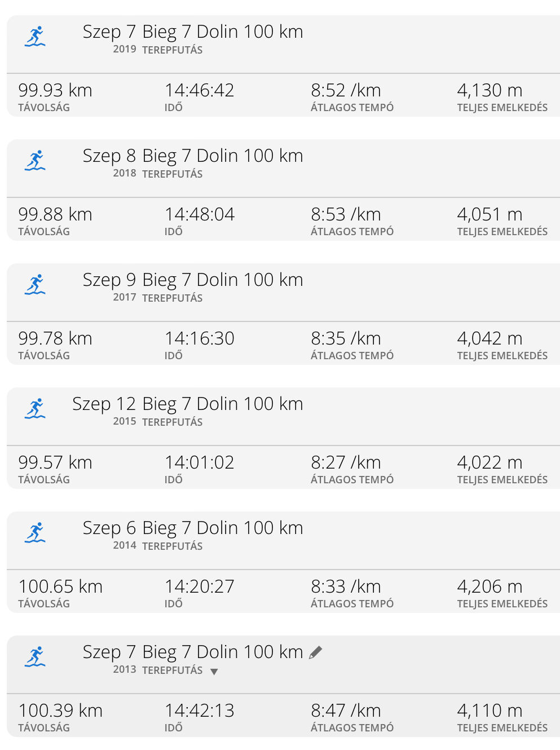Click trail running icon of 2014 activity

(35, 533)
